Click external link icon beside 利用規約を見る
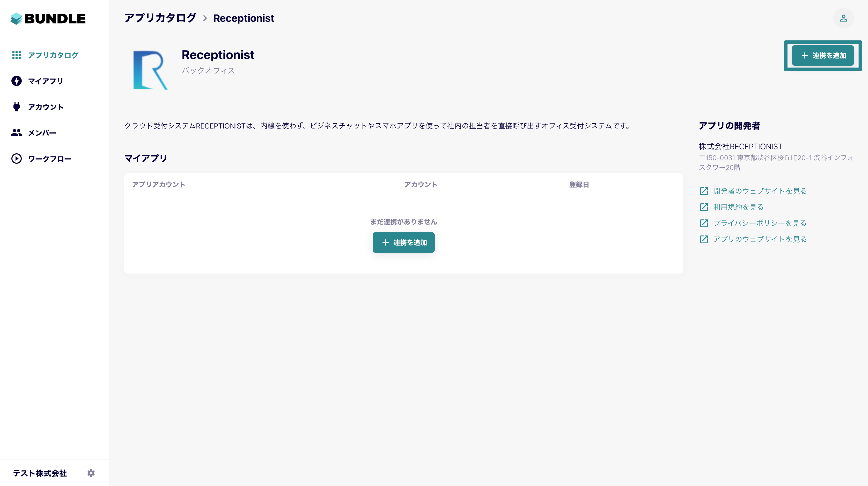 pyautogui.click(x=704, y=207)
